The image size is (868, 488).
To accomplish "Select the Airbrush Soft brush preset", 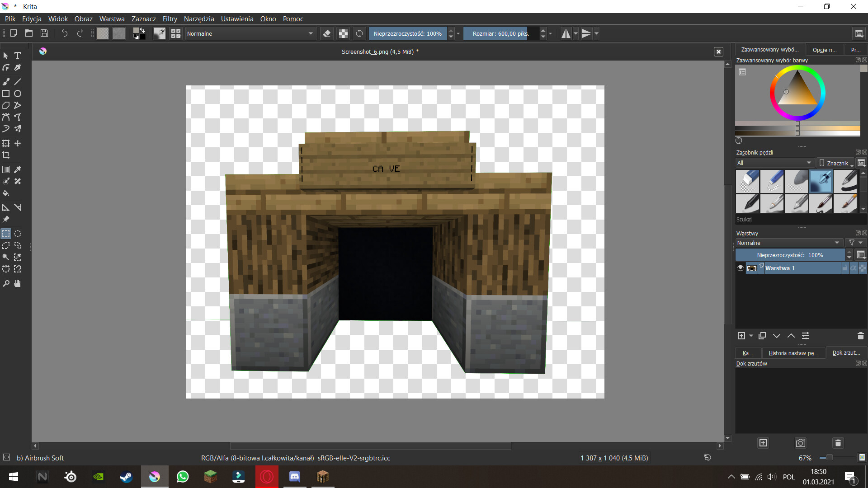I will [821, 181].
